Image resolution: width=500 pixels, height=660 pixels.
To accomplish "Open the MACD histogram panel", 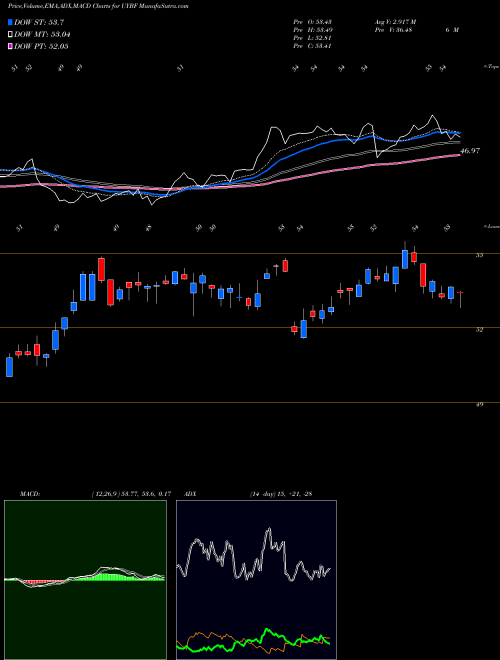I will [x=85, y=580].
